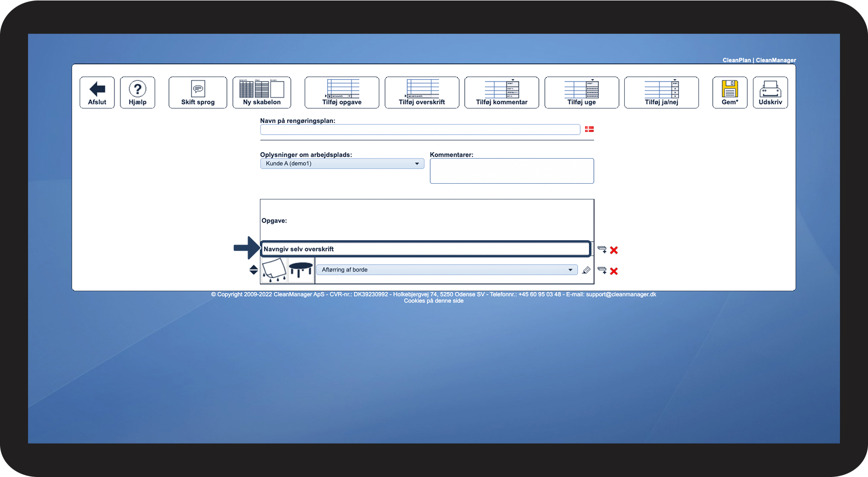Move the Aftørring af borde task down

tap(253, 272)
